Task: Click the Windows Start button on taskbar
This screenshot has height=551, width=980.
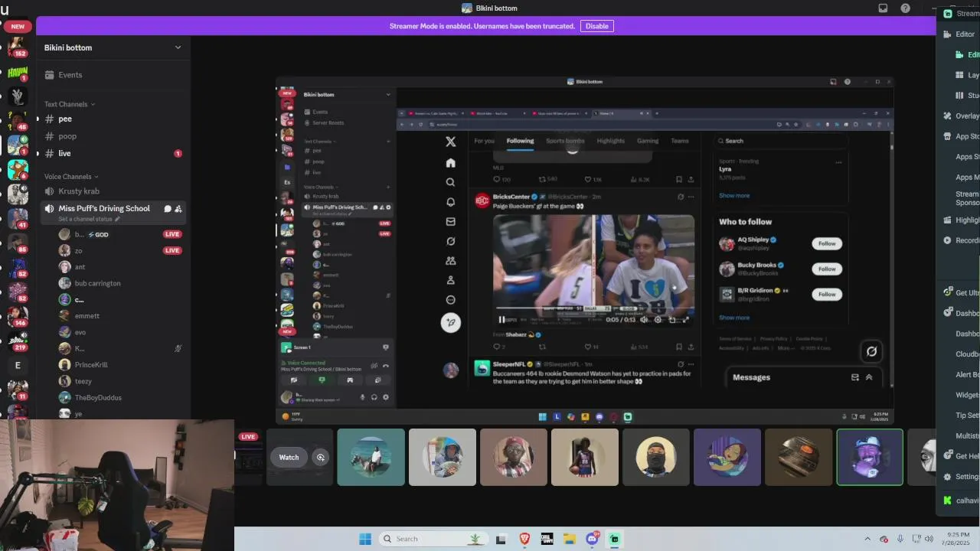Action: [365, 539]
